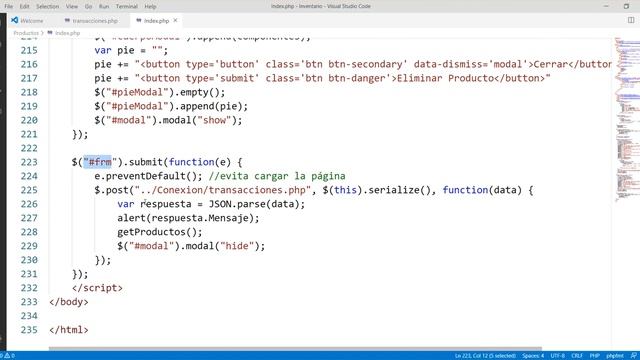The height and width of the screenshot is (360, 640).
Task: Open the File menu
Action: click(9, 7)
